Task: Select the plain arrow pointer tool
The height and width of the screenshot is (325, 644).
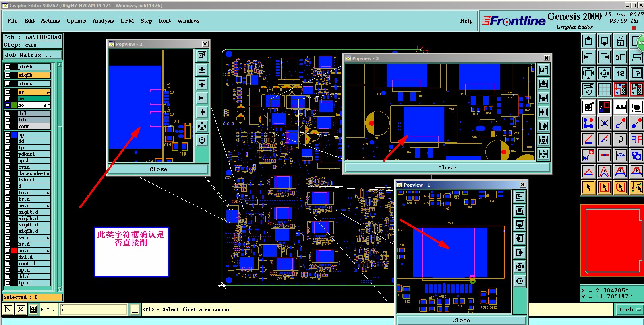Action: (588, 187)
